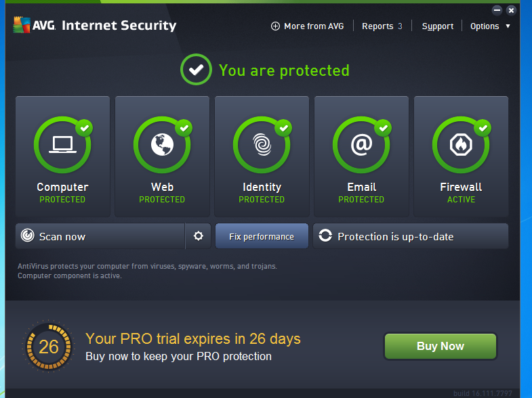Open the Support menu

pos(438,26)
